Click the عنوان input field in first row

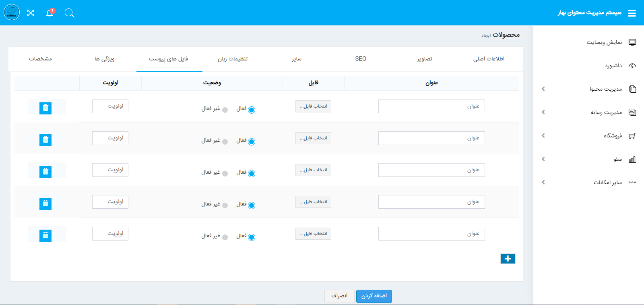(431, 106)
